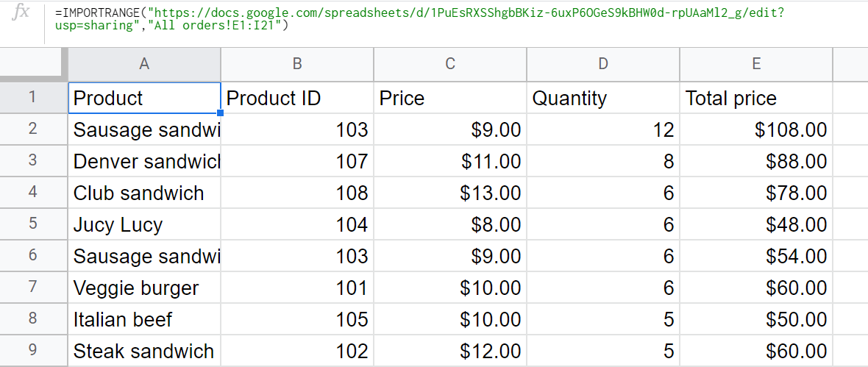868x367 pixels.
Task: Select column B header
Action: tap(297, 64)
